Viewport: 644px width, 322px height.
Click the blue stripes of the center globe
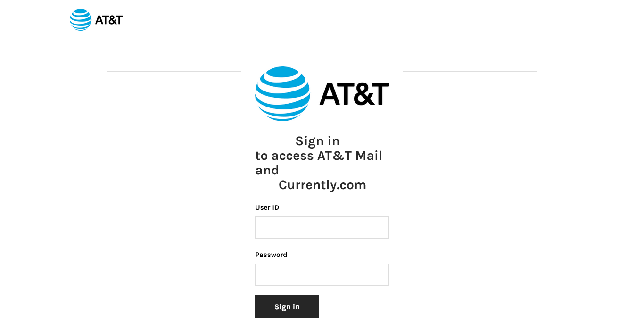[282, 94]
